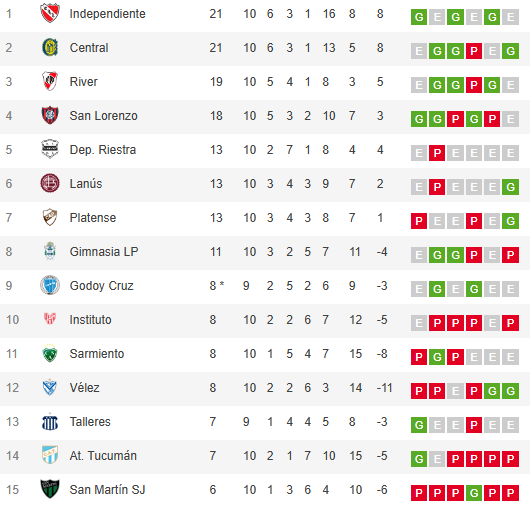Open the Sarmiento team name
Image resolution: width=530 pixels, height=507 pixels.
click(97, 354)
